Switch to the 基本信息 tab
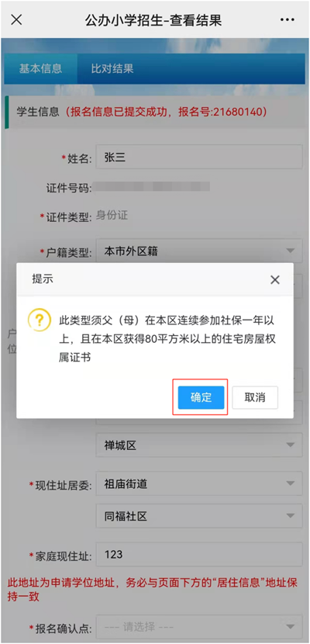Viewport: 310px width, 644px height. (x=40, y=68)
